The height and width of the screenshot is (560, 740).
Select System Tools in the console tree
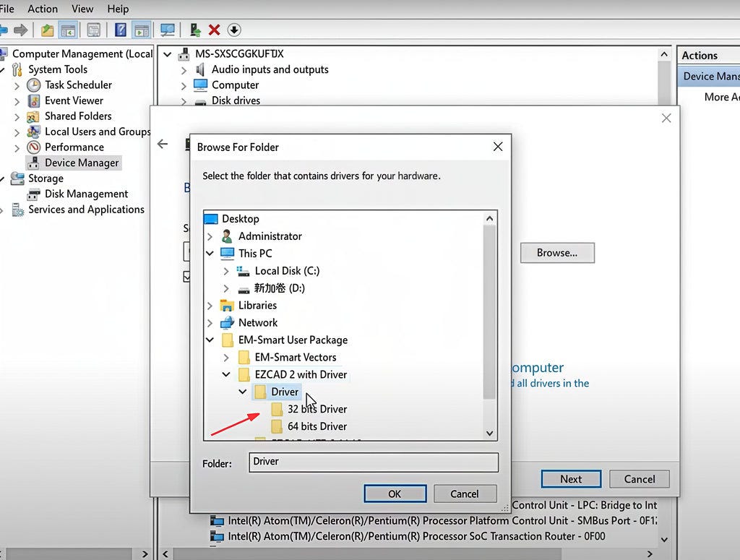click(x=58, y=69)
